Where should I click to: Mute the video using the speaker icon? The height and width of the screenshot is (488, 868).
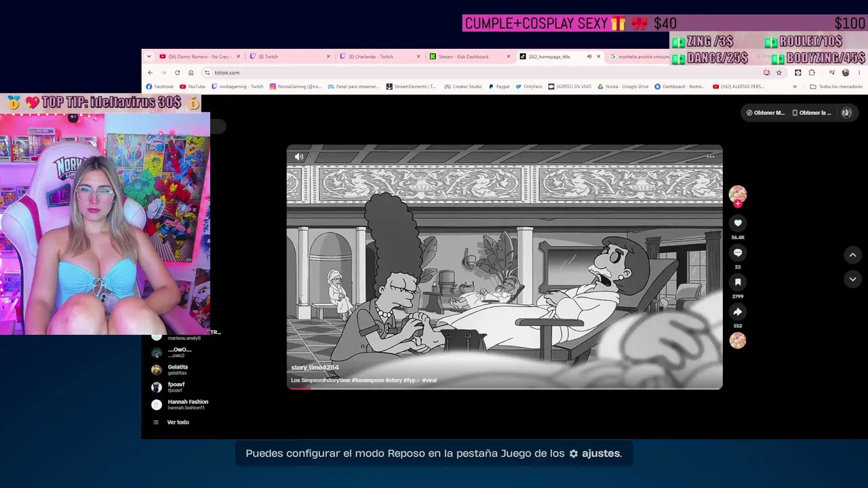(x=299, y=157)
